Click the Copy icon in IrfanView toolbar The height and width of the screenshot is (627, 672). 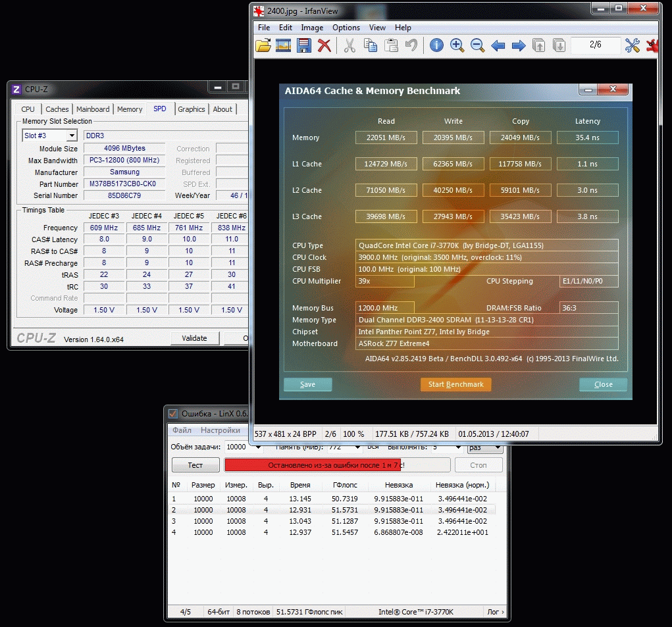coord(371,45)
